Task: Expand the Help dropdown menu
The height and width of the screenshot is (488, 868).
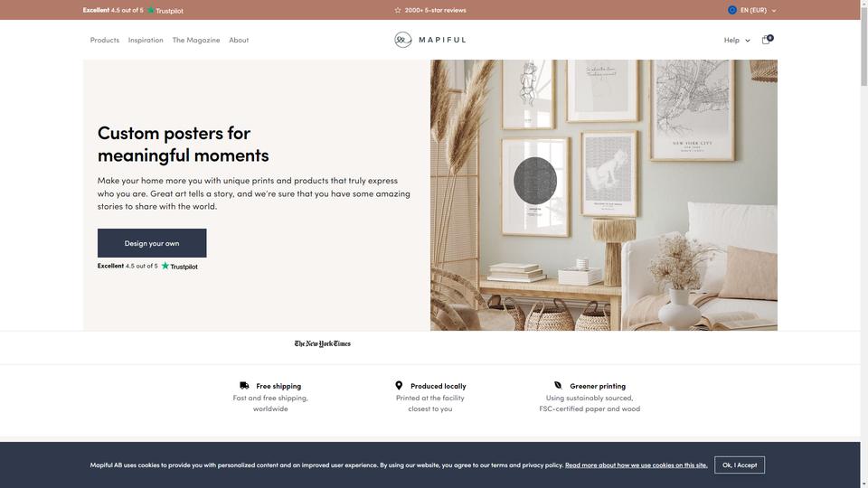Action: [x=737, y=40]
